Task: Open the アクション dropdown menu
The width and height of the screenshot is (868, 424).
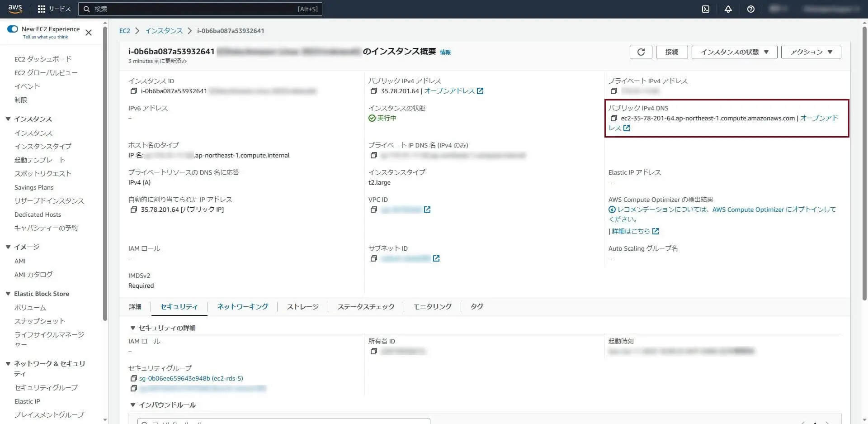Action: pyautogui.click(x=811, y=52)
